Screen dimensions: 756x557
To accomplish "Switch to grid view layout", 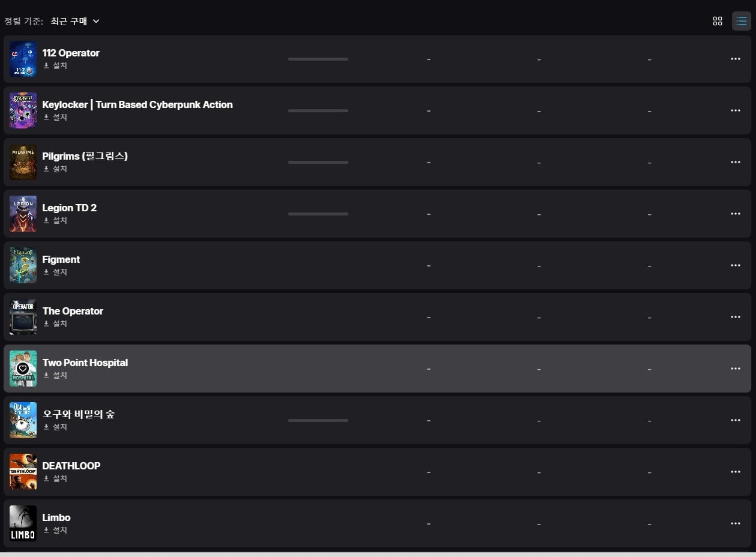I will coord(717,21).
